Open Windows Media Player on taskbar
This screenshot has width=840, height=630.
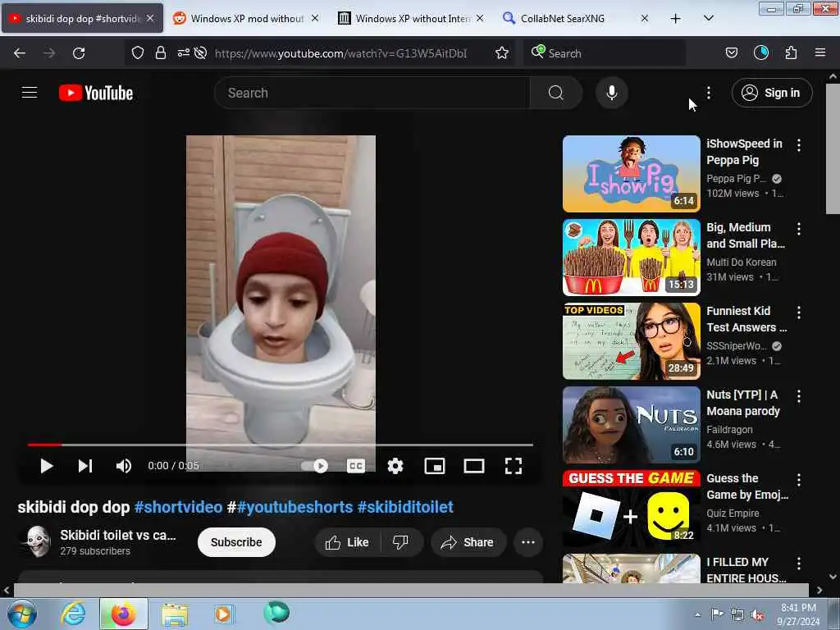click(x=223, y=614)
